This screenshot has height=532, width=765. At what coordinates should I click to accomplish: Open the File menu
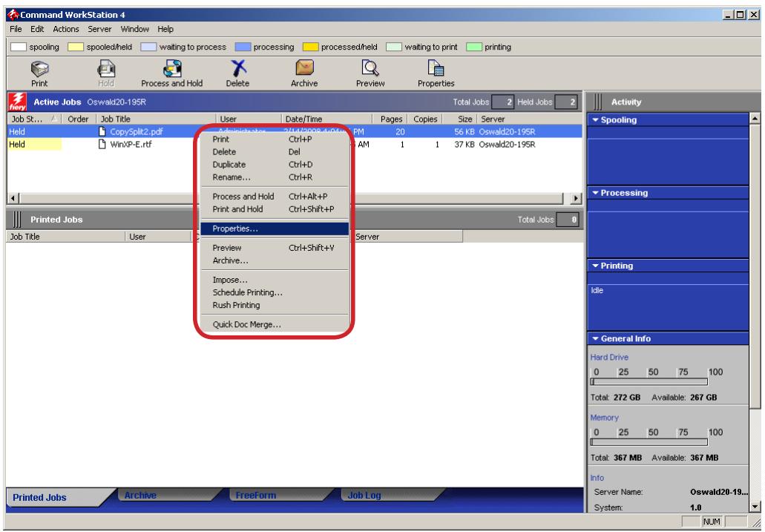click(16, 29)
